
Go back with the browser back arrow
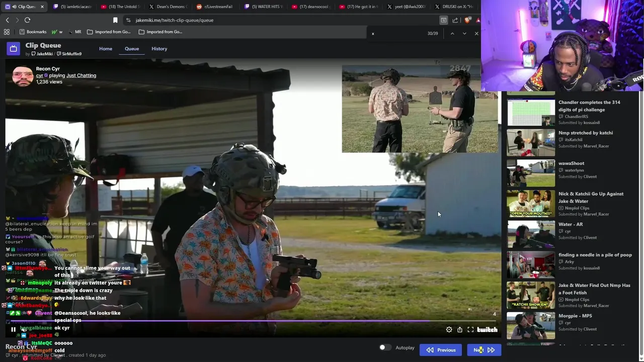8,20
